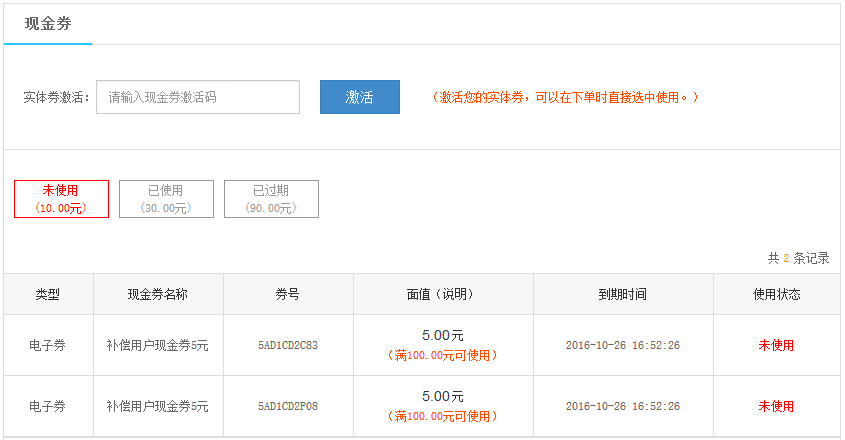Select coupon number 5AD1CD2C83

point(288,345)
